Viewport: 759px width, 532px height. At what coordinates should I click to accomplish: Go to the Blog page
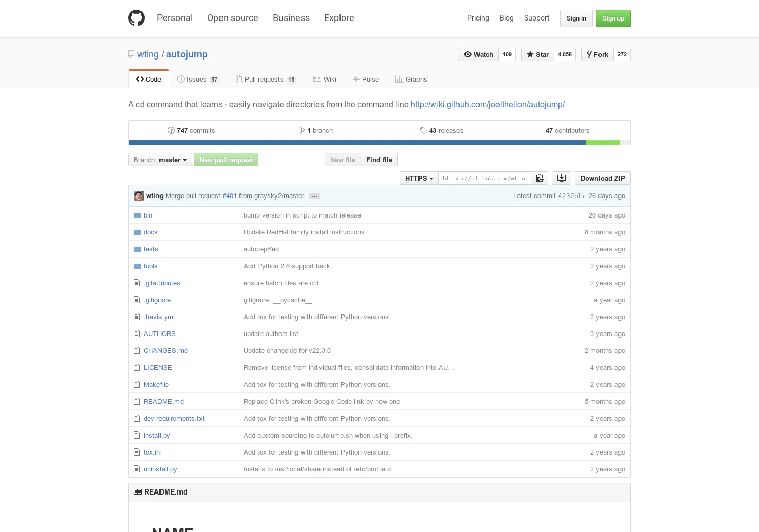[x=507, y=18]
